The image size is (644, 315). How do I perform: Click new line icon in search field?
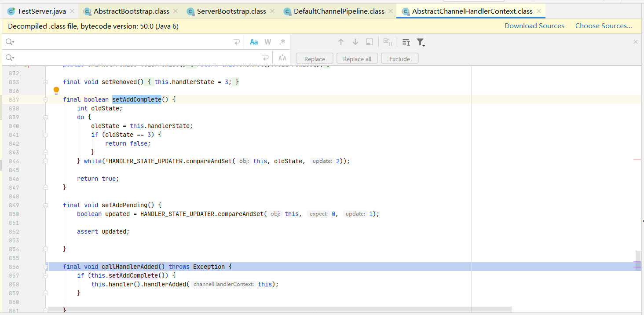pos(237,42)
